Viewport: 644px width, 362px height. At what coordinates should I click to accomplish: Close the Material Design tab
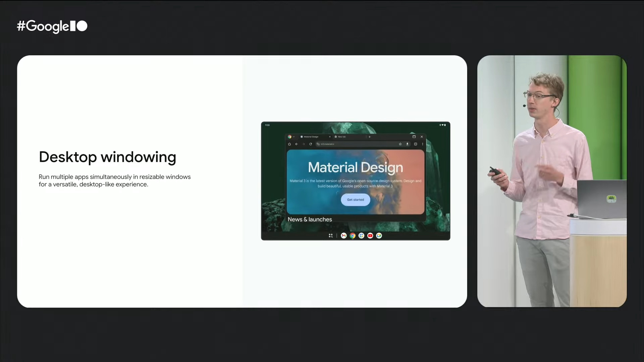pos(330,137)
